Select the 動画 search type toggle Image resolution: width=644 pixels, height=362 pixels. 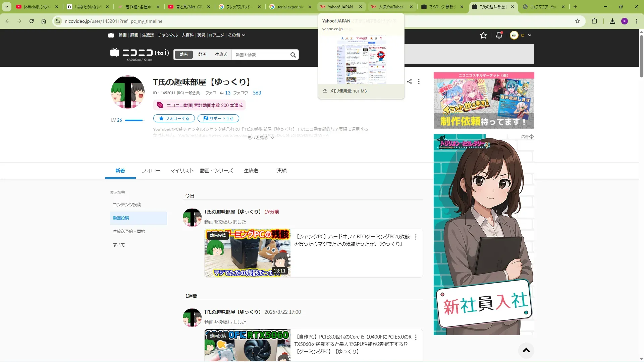click(183, 55)
